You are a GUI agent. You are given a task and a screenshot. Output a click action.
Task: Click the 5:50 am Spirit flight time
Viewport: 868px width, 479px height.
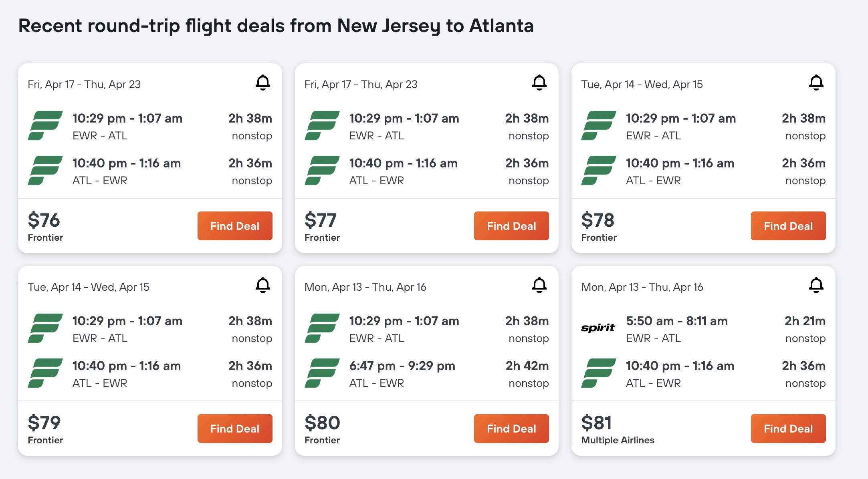pos(676,321)
